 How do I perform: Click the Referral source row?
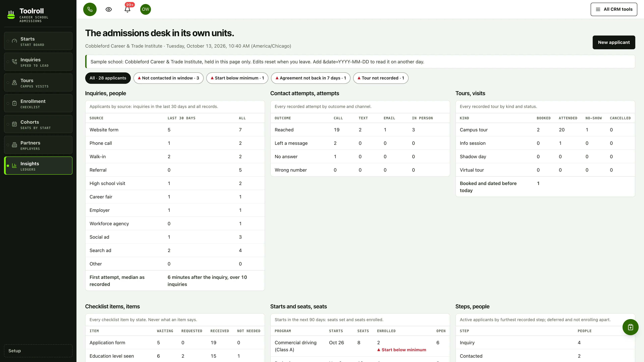[x=175, y=170]
